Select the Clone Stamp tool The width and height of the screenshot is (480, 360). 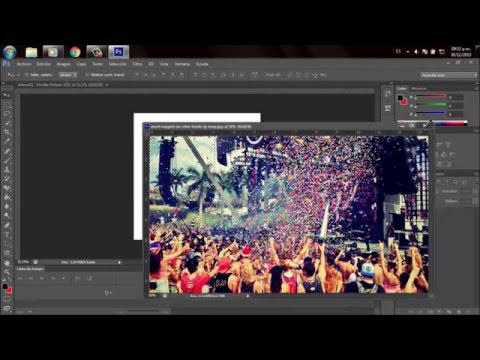tap(7, 170)
